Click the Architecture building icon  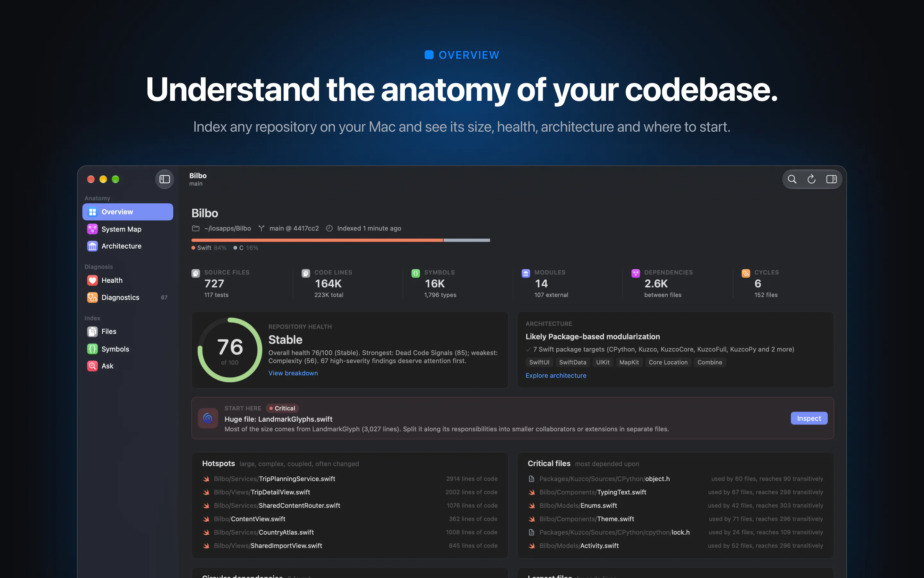click(92, 246)
